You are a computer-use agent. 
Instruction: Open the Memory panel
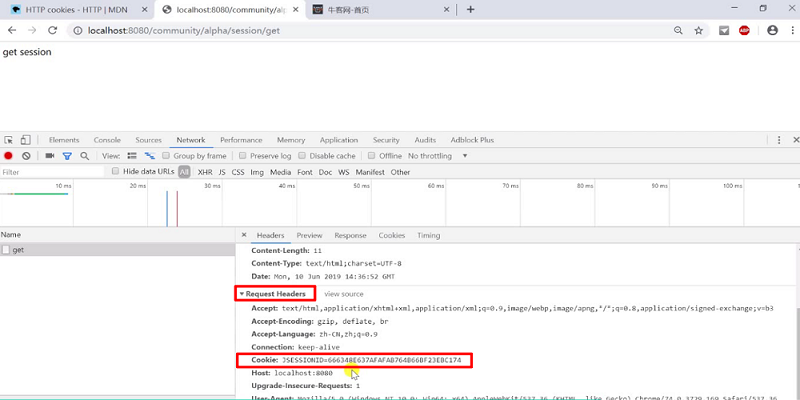(x=291, y=140)
